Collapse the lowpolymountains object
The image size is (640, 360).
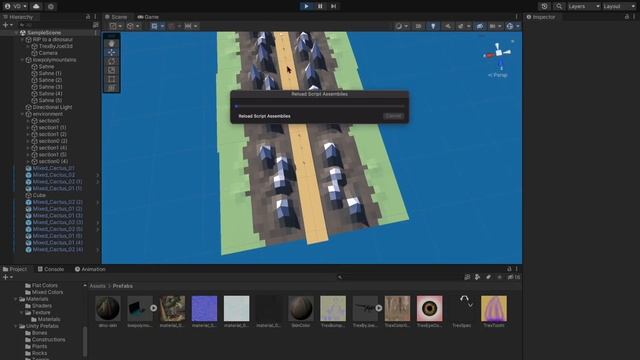pos(22,60)
